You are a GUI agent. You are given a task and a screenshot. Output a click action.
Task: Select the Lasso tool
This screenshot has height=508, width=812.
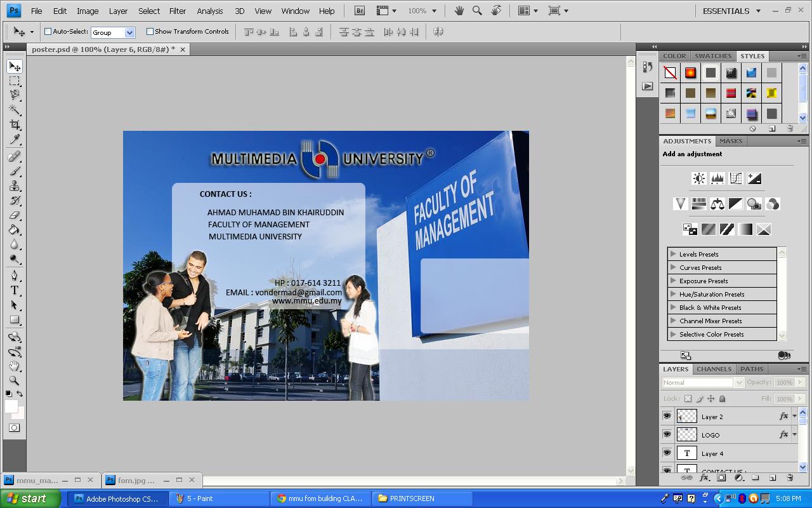pyautogui.click(x=15, y=95)
